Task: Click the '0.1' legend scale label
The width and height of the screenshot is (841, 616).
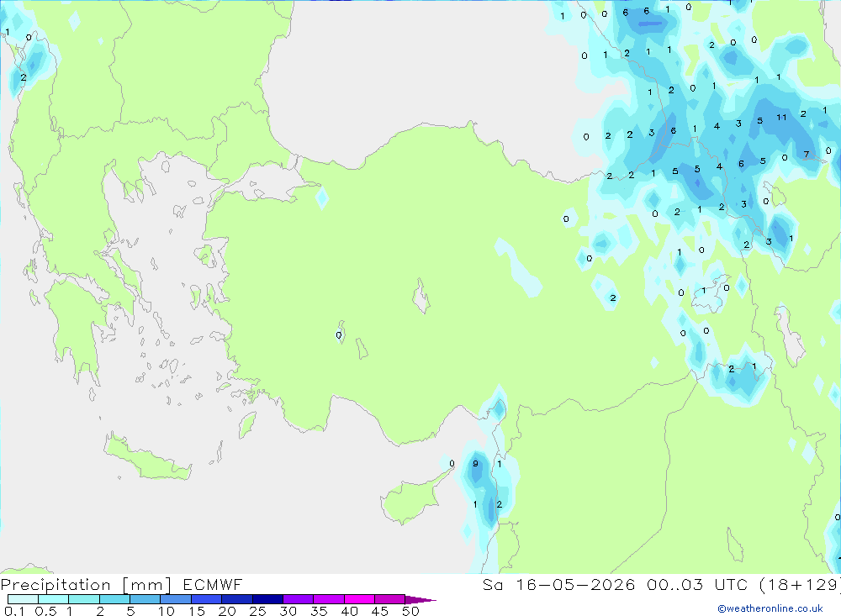Action: pyautogui.click(x=14, y=611)
